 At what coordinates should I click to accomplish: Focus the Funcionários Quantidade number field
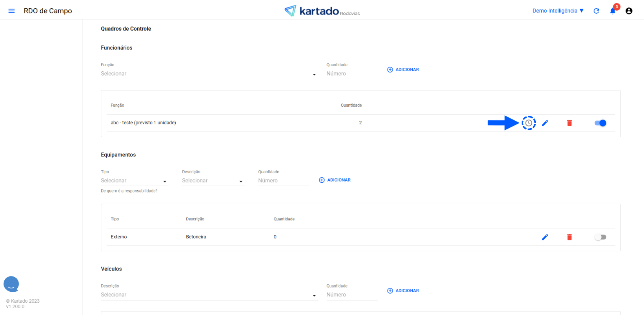351,74
